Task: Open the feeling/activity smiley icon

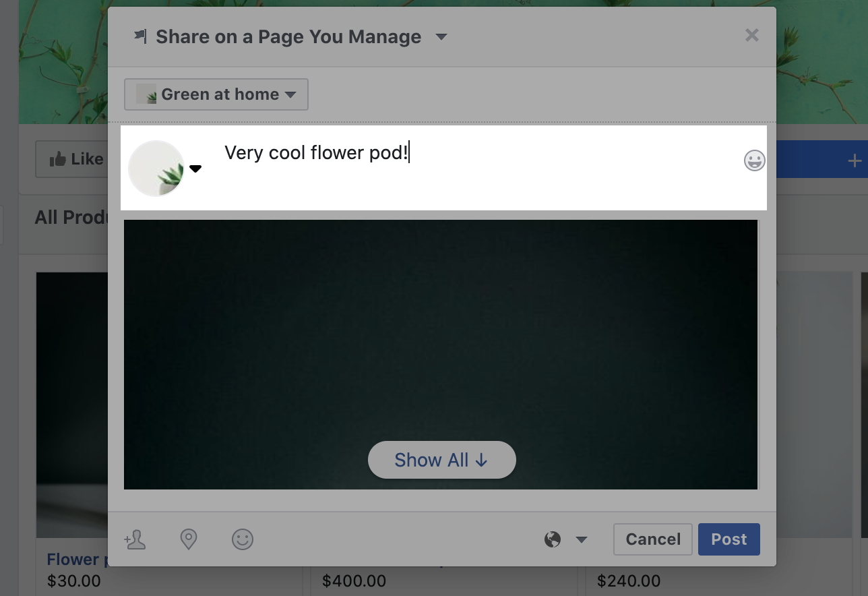Action: [x=243, y=539]
